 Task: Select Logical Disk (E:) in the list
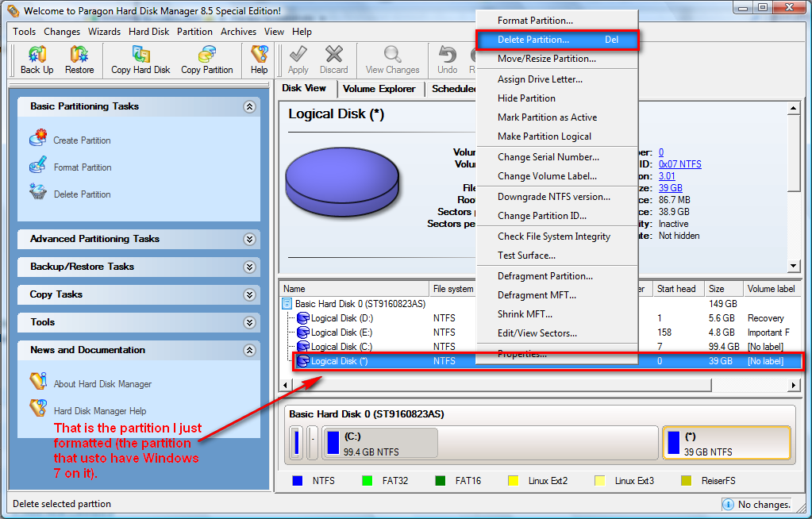[341, 333]
